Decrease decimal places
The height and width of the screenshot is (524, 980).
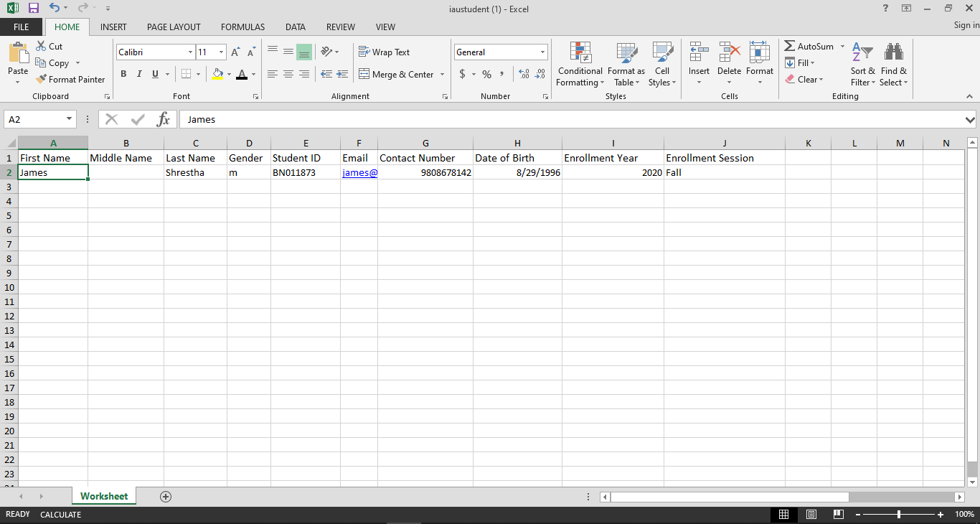point(540,74)
